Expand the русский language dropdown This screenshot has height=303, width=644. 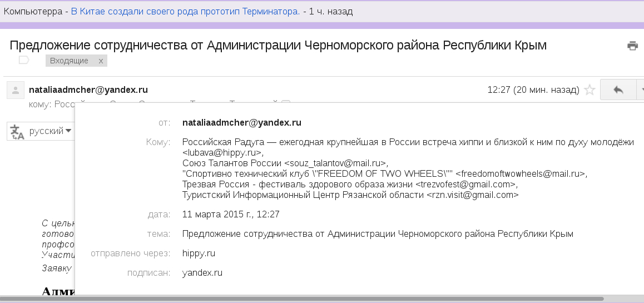[68, 131]
